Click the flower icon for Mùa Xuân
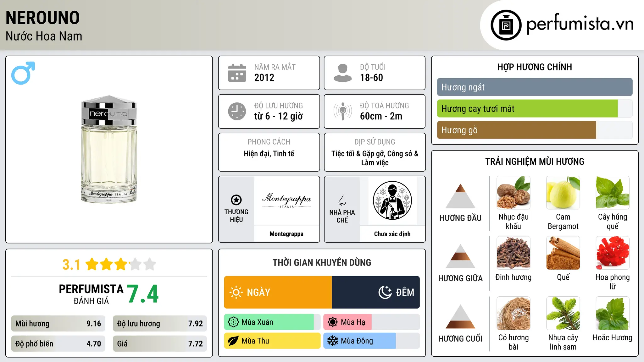Screen dimensions: 644x362 (233, 322)
